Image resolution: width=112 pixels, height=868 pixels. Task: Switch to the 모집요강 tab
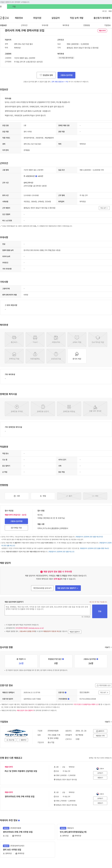coord(3,25)
